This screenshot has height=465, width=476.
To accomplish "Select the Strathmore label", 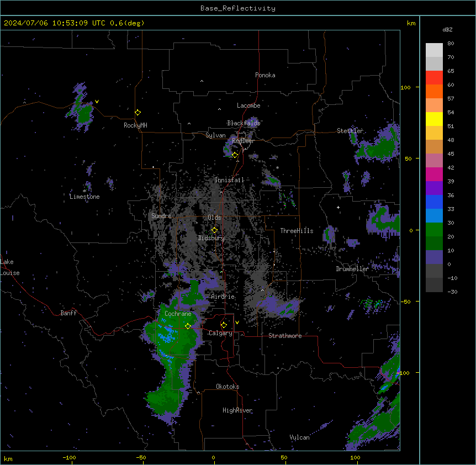I will [285, 336].
